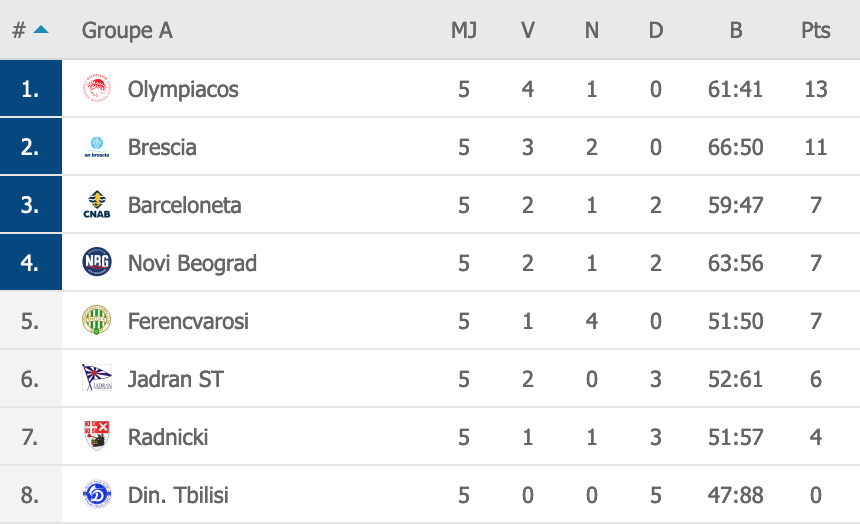
Task: Click the Radnicki shield crest
Action: click(x=97, y=436)
